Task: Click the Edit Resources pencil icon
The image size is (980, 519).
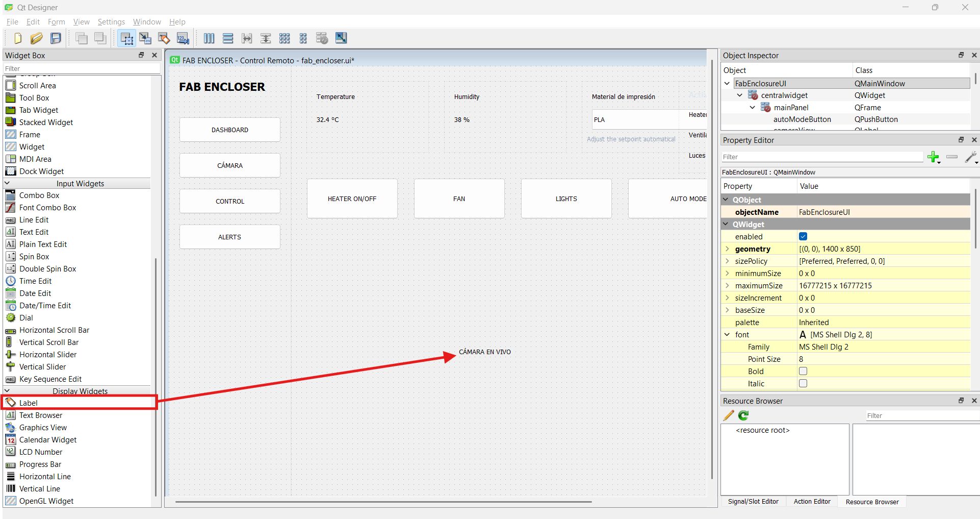Action: coord(729,415)
